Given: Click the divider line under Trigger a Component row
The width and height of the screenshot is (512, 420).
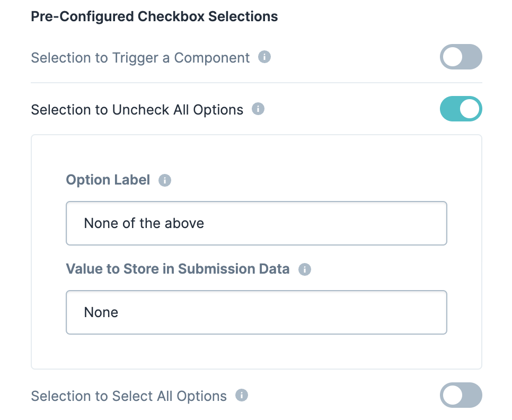Looking at the screenshot, I should pyautogui.click(x=257, y=83).
